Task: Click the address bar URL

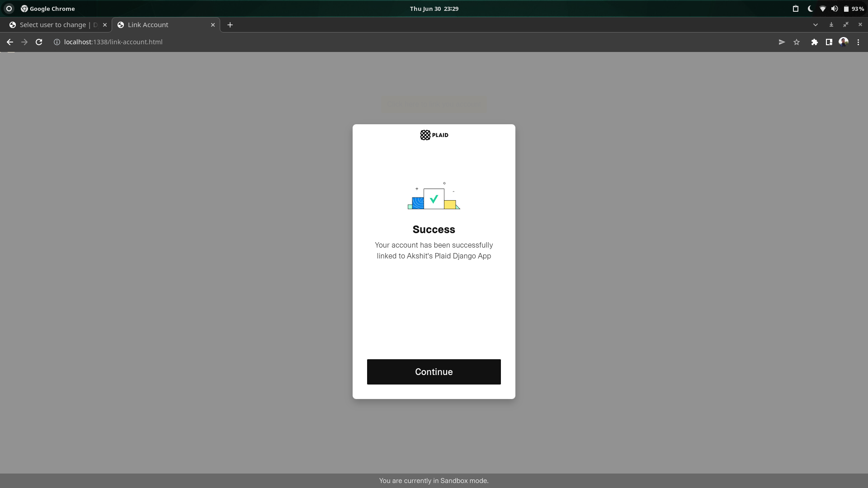Action: (x=113, y=42)
